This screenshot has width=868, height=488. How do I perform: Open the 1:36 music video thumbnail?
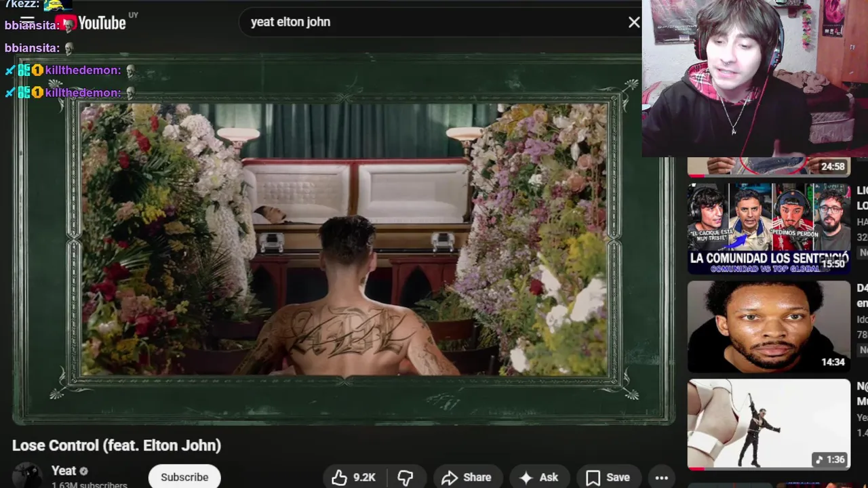[768, 424]
